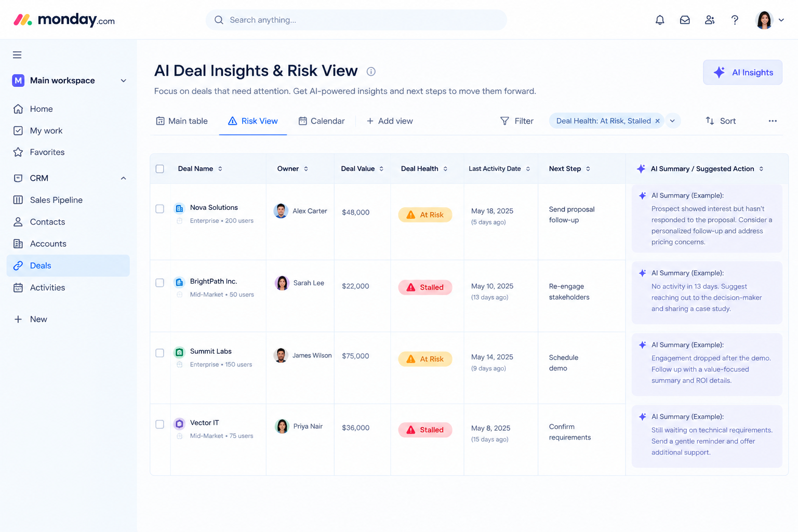The height and width of the screenshot is (532, 798).
Task: Click the search magnifier icon
Action: [x=219, y=20]
